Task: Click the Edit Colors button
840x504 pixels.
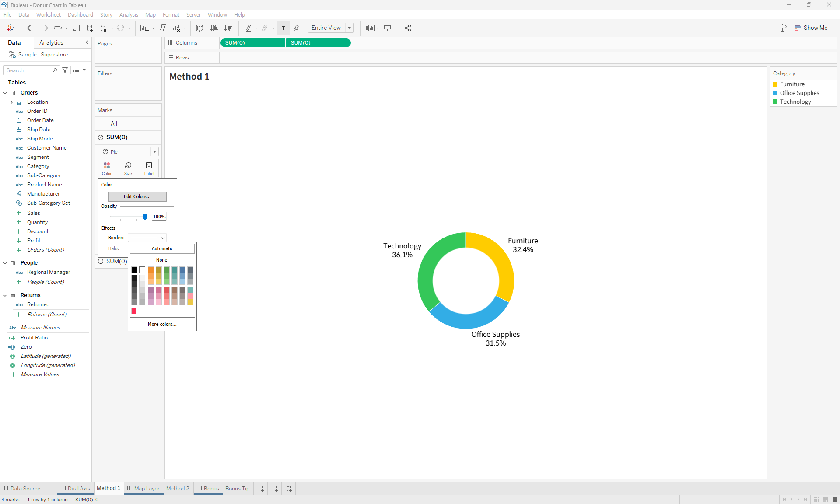Action: [x=137, y=196]
